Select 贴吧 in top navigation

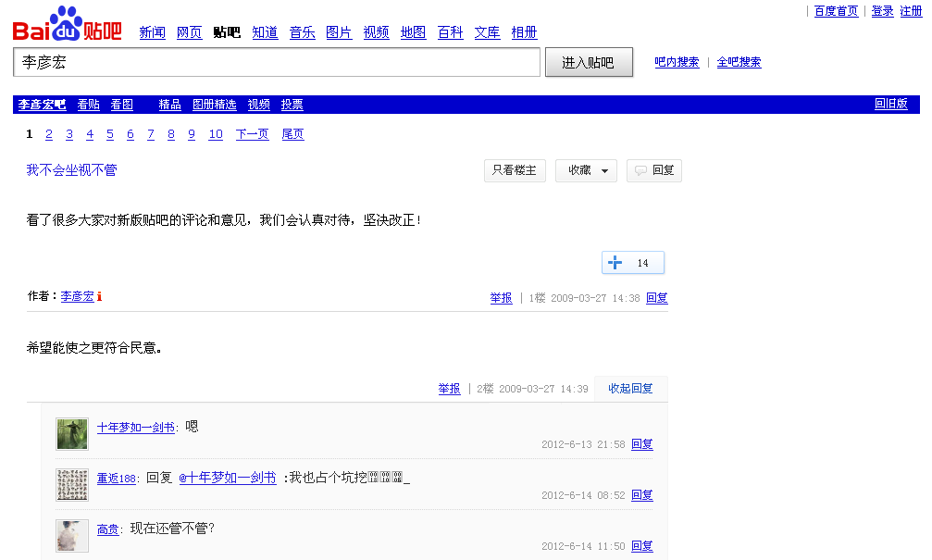(227, 32)
